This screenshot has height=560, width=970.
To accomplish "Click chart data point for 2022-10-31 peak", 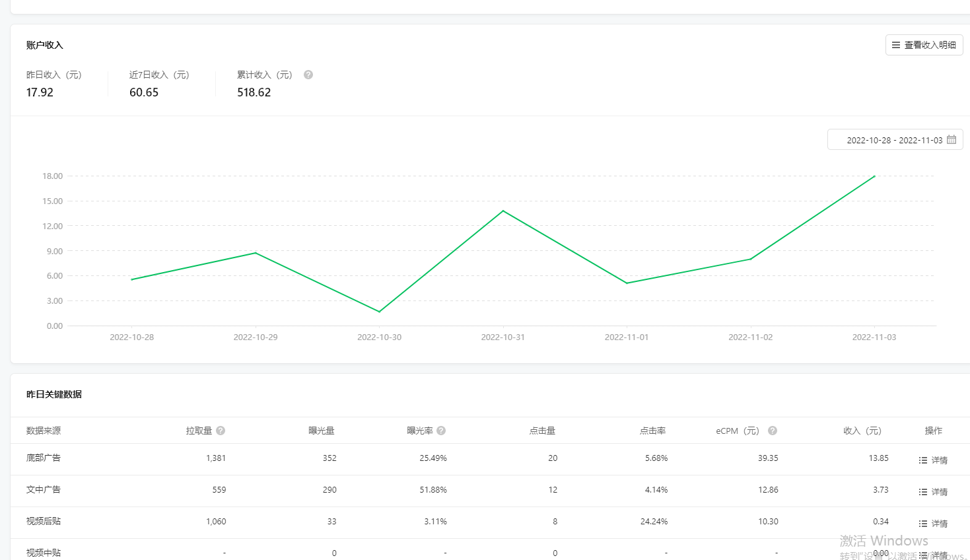I will coord(503,211).
